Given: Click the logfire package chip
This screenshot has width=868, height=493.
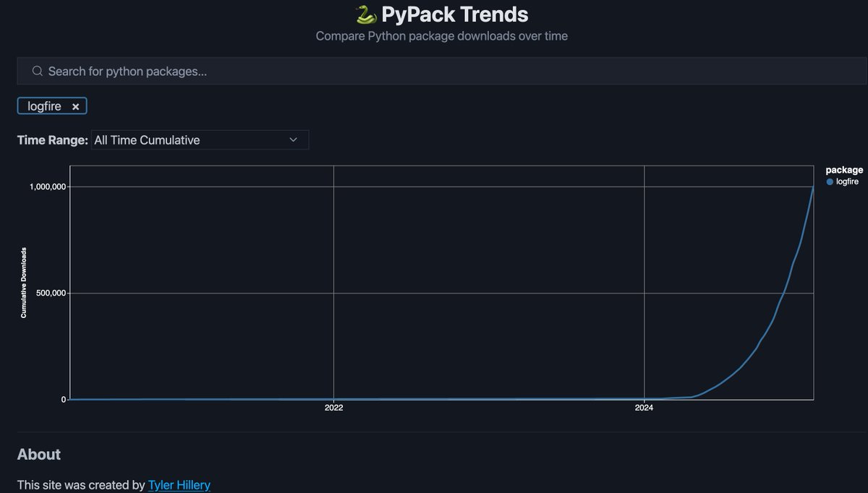Looking at the screenshot, I should click(x=52, y=106).
